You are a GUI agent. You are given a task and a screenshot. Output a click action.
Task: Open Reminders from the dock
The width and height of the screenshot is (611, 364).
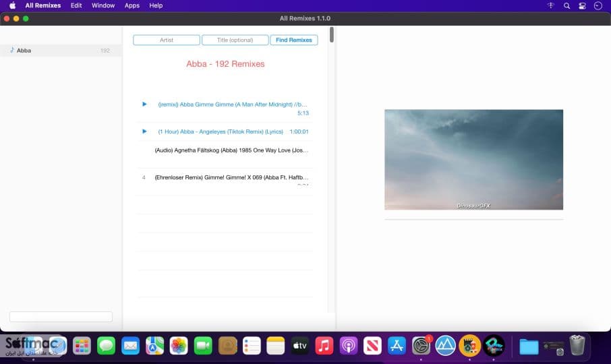(252, 345)
